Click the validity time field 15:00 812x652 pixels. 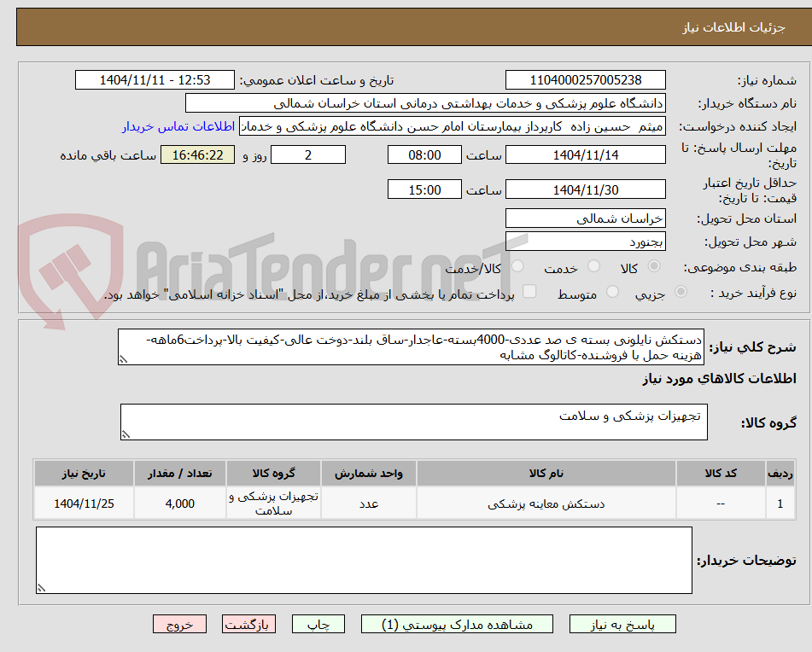tap(424, 189)
